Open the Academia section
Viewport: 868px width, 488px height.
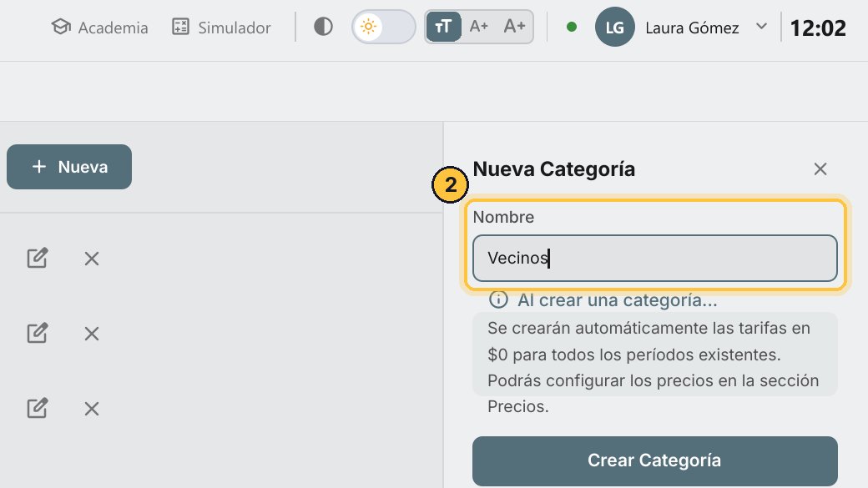click(x=99, y=27)
